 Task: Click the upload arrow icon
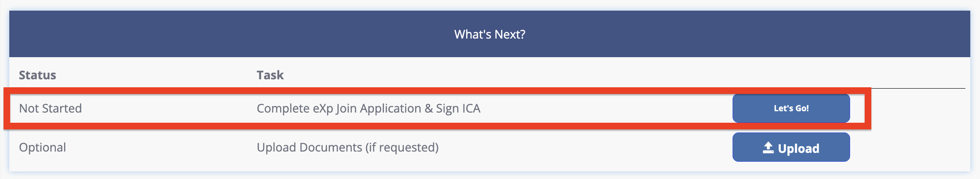pos(768,148)
